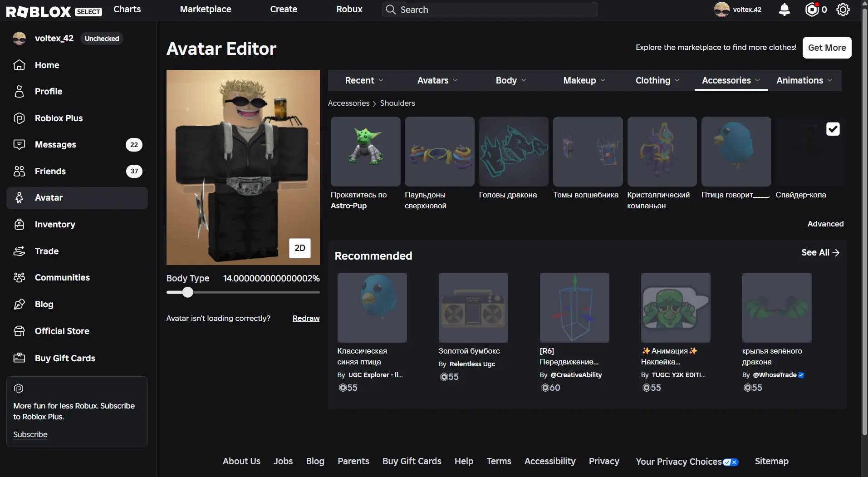Click the Roblox Plus sidebar icon
868x477 pixels.
[x=19, y=118]
